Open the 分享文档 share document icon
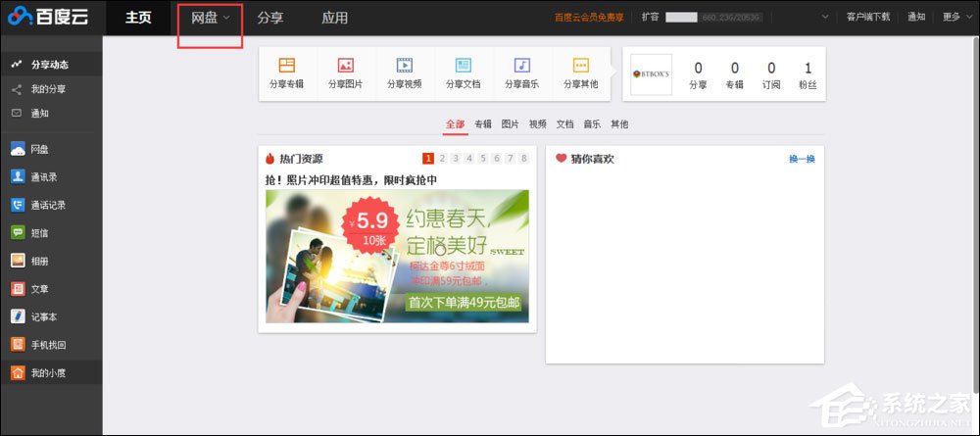Image resolution: width=980 pixels, height=436 pixels. tap(464, 65)
